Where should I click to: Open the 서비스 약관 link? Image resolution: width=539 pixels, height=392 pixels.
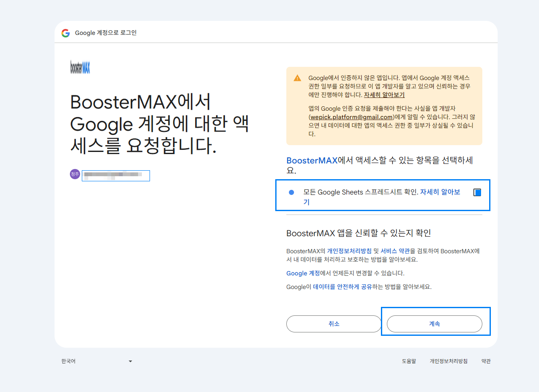tap(394, 251)
